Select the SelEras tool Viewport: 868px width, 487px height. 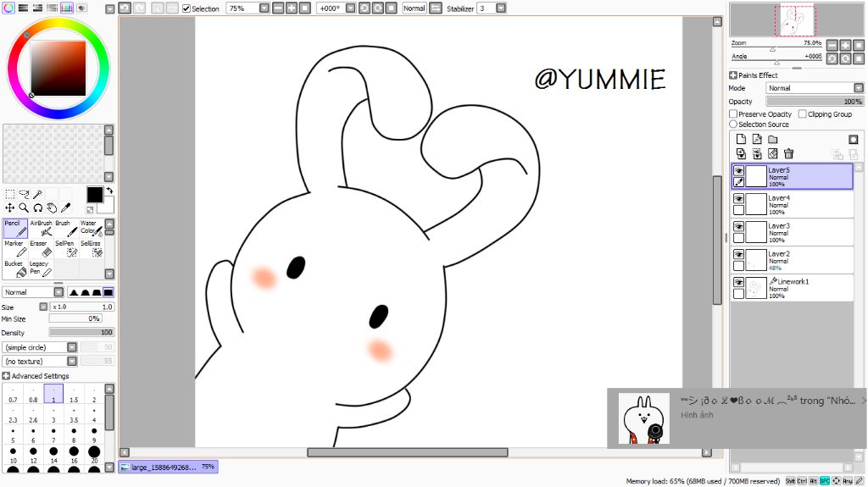point(92,249)
